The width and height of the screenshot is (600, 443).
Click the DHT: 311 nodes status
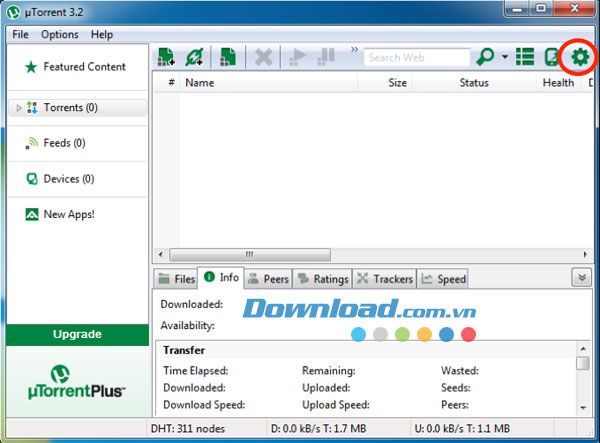[188, 428]
